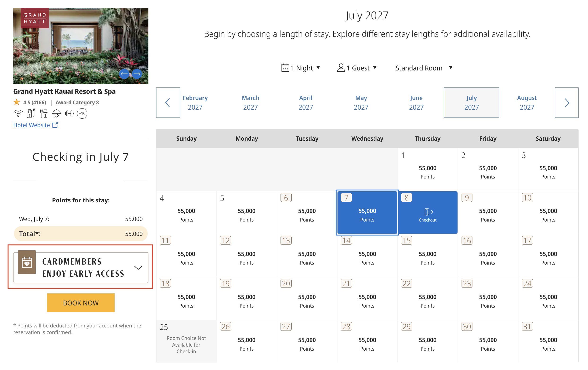Select July 17 calendar cell
588x370 pixels.
548,255
